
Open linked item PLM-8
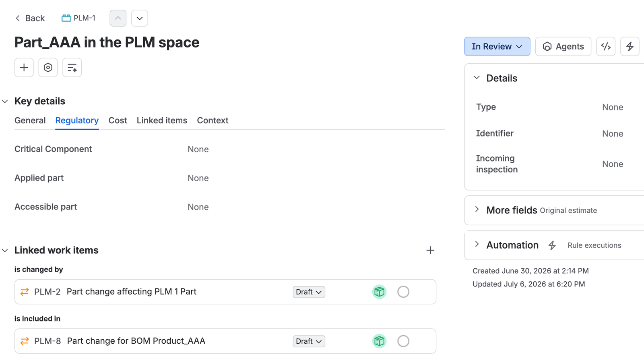pyautogui.click(x=47, y=341)
